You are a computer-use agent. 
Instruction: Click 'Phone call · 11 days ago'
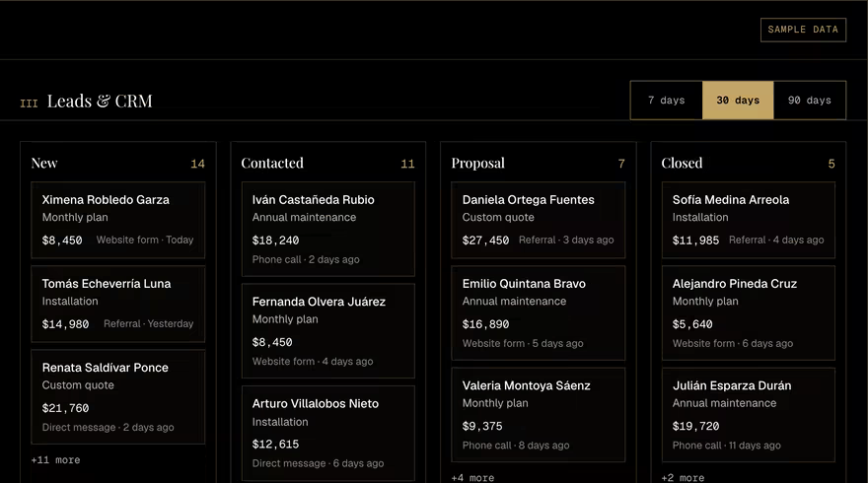tap(726, 445)
